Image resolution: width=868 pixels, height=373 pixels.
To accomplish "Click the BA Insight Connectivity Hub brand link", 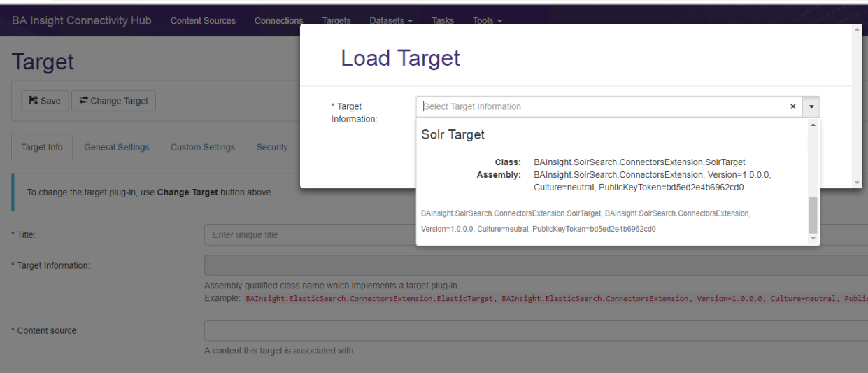I will click(x=81, y=21).
